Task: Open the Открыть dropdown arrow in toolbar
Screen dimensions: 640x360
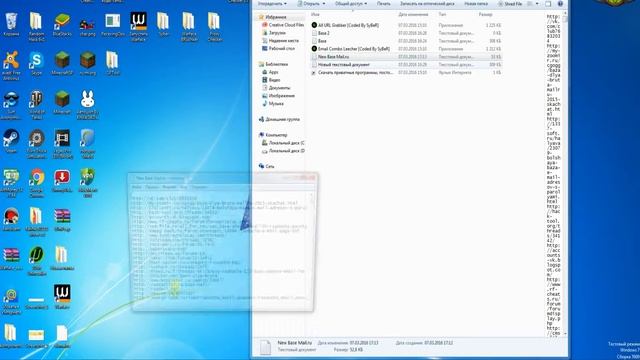Action: (324, 4)
